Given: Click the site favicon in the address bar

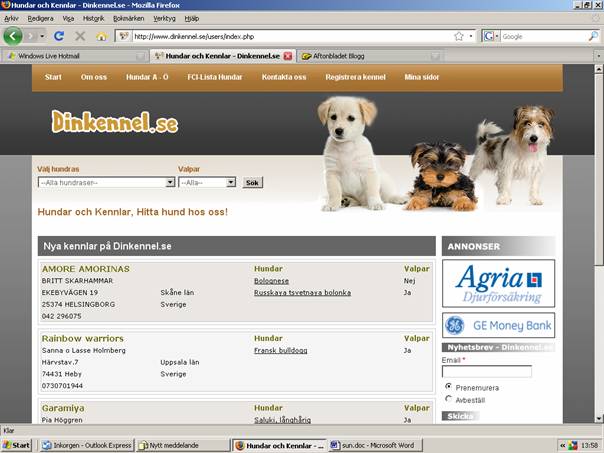Looking at the screenshot, I should (x=124, y=36).
